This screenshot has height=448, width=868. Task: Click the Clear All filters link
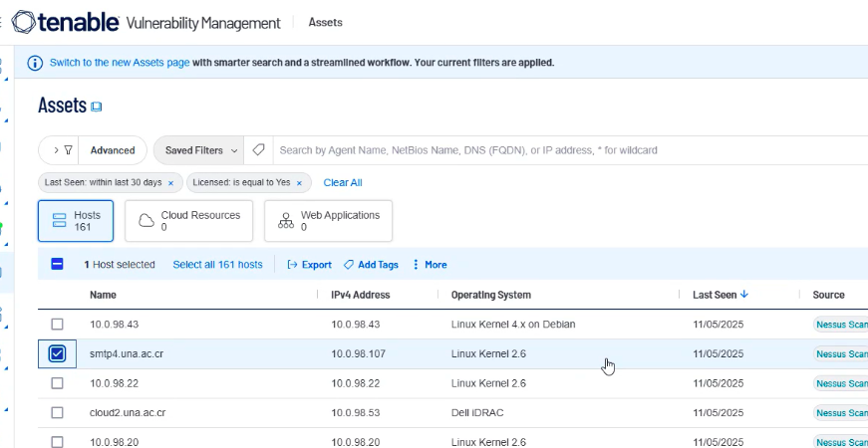[342, 183]
